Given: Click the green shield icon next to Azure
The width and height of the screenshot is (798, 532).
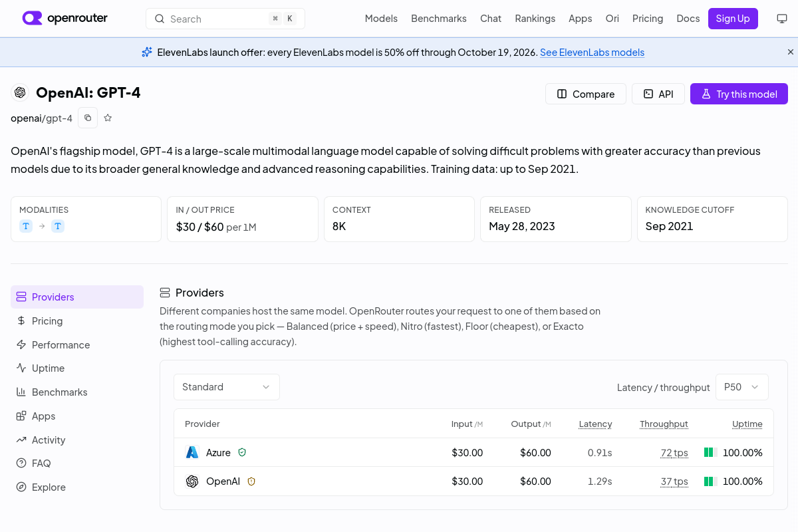Looking at the screenshot, I should (x=242, y=452).
